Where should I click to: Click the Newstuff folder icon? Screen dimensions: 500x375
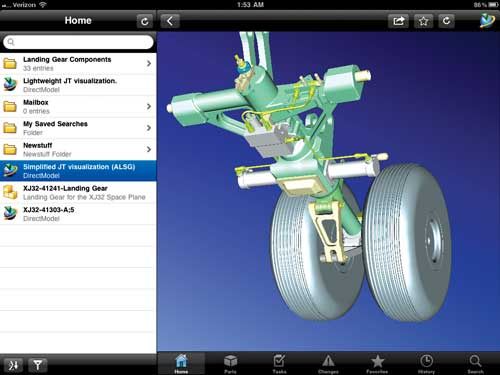pos(10,149)
